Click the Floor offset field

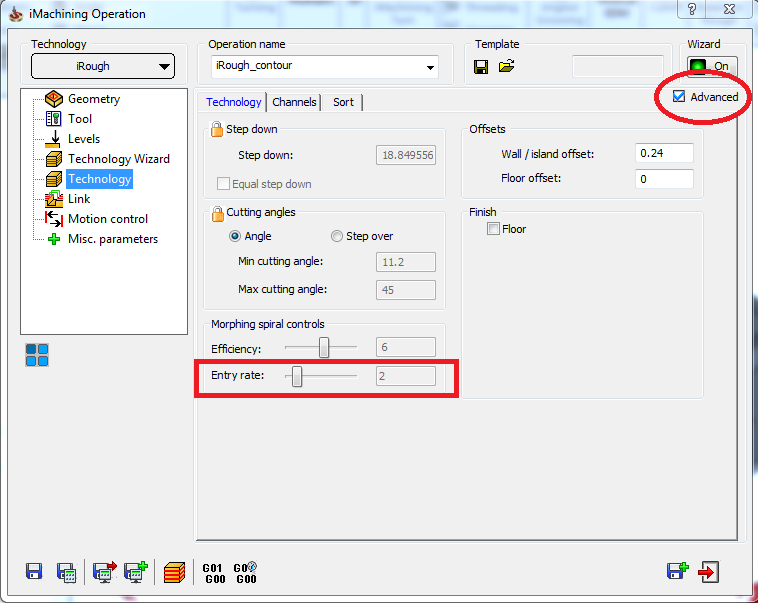(x=664, y=179)
